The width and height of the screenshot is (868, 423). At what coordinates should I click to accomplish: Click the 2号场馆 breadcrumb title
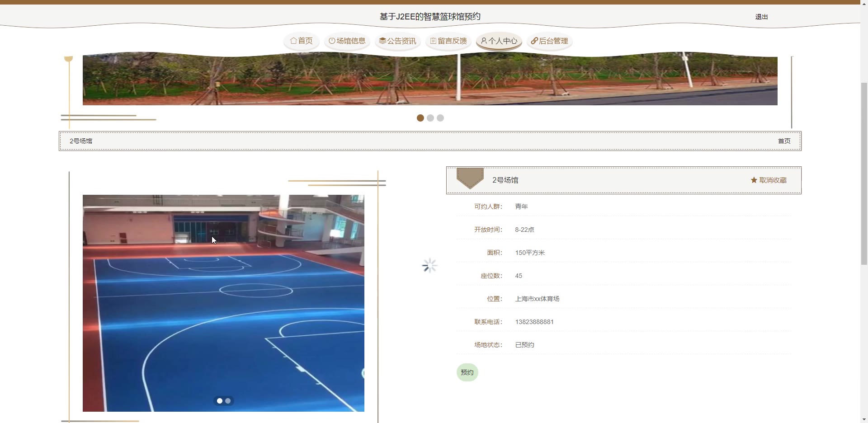(x=81, y=141)
